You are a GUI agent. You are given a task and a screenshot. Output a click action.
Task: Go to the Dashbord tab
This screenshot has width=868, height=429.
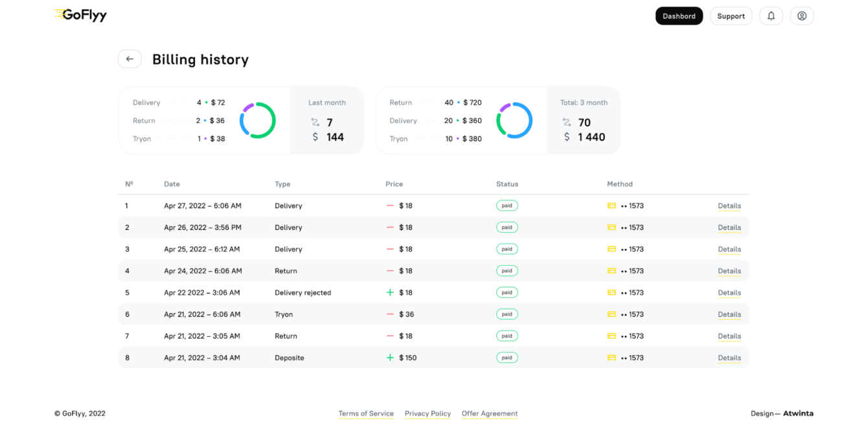[679, 16]
